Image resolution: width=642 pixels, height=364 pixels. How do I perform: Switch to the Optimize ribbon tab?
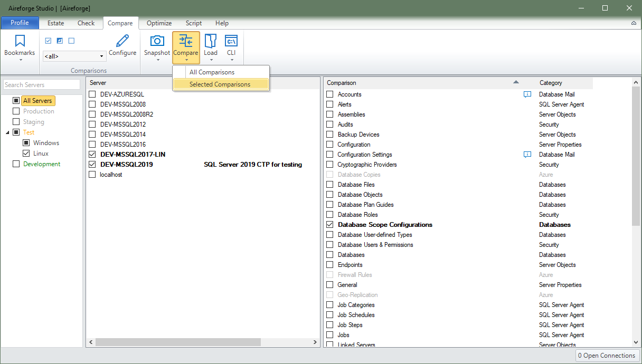159,23
